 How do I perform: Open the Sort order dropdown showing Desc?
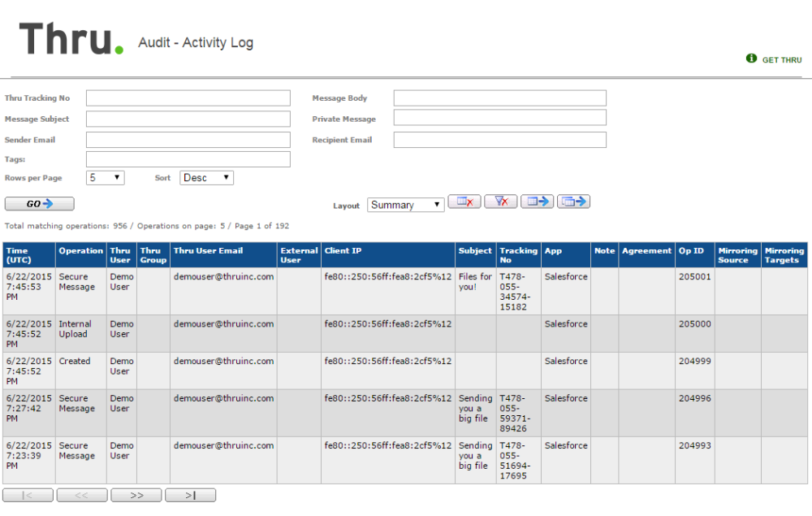tap(206, 178)
